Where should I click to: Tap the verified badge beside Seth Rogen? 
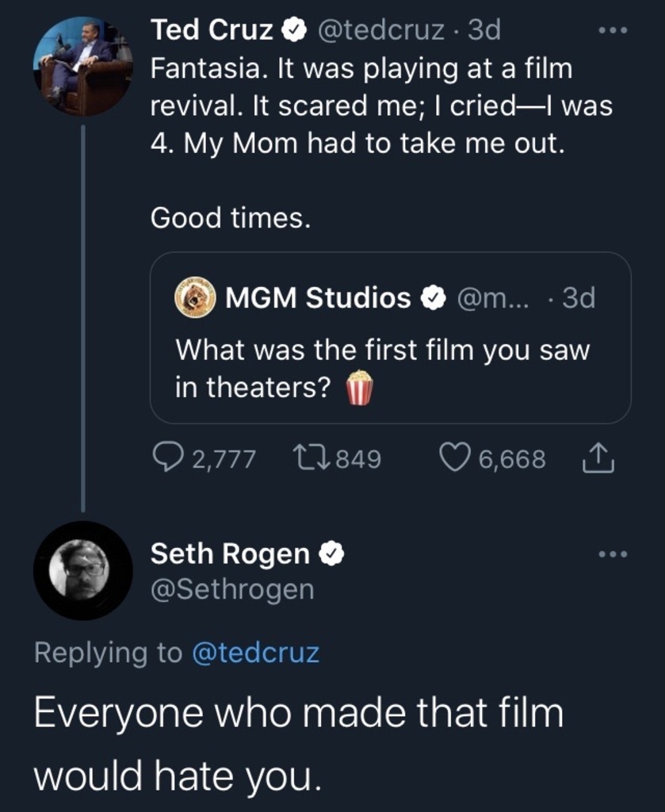tap(331, 554)
